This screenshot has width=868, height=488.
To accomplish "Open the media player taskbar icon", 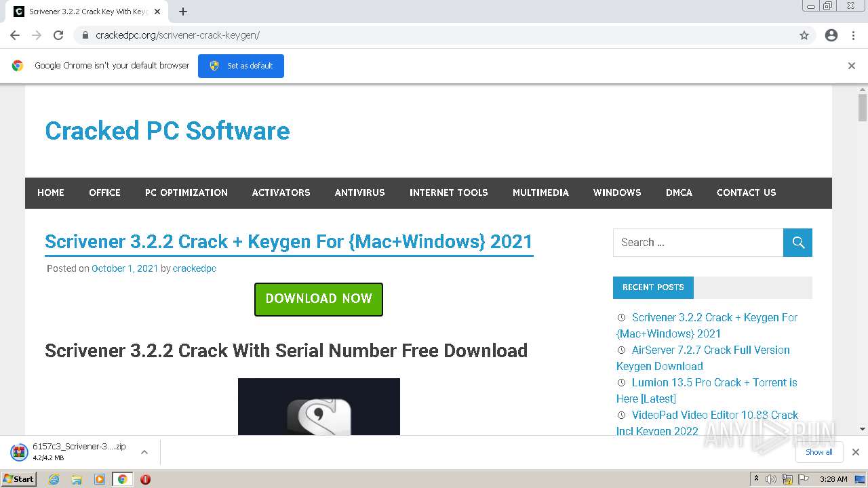I will pos(100,479).
